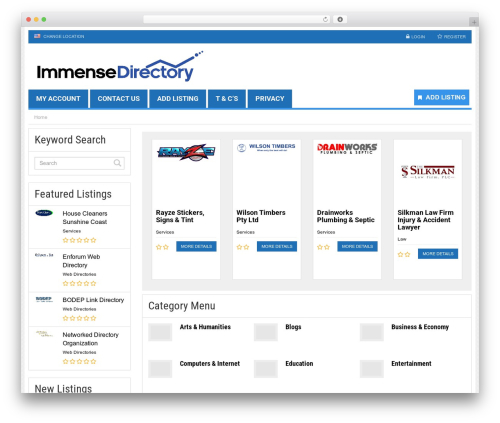
Task: Click the ImmenseDirectory logo
Action: tap(119, 66)
